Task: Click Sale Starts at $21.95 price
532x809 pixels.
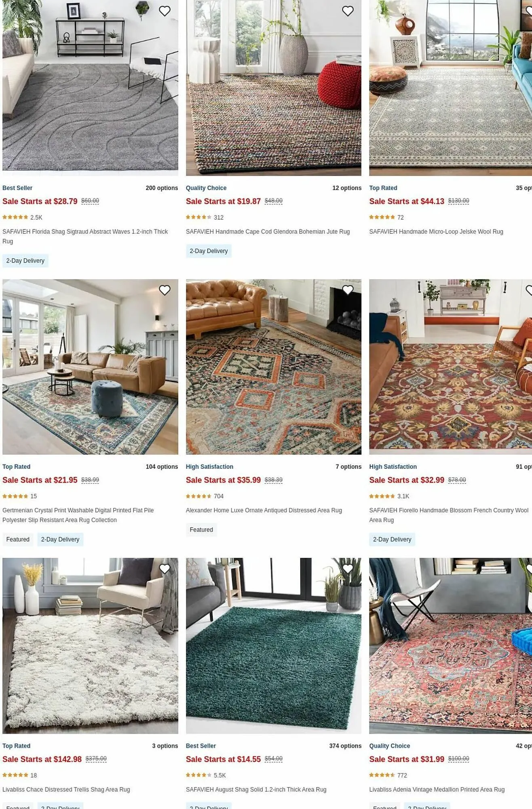Action: tap(40, 480)
